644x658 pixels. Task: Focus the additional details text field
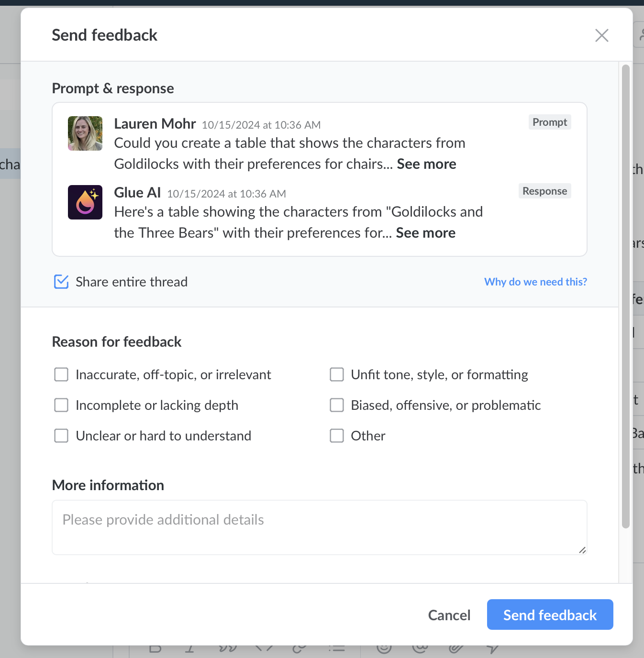pyautogui.click(x=319, y=527)
